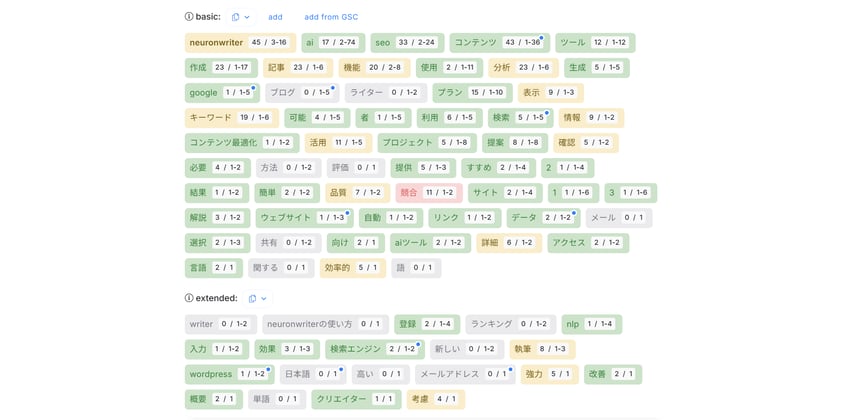844x420 pixels.
Task: Click the red 競合 keyword chip
Action: tap(429, 193)
